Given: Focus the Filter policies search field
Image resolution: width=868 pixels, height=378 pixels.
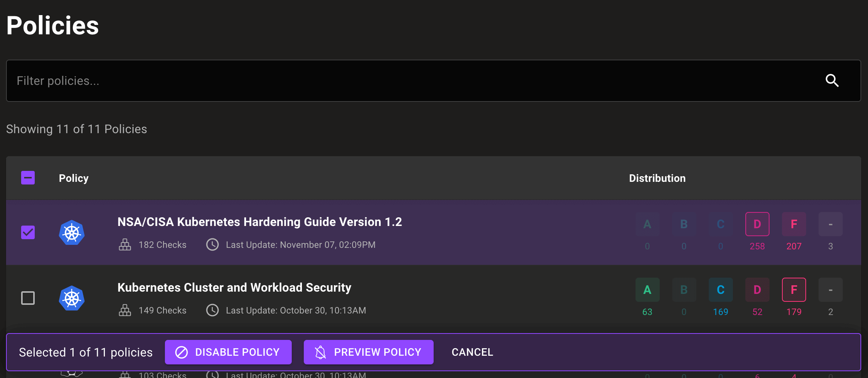Looking at the screenshot, I should pos(415,81).
